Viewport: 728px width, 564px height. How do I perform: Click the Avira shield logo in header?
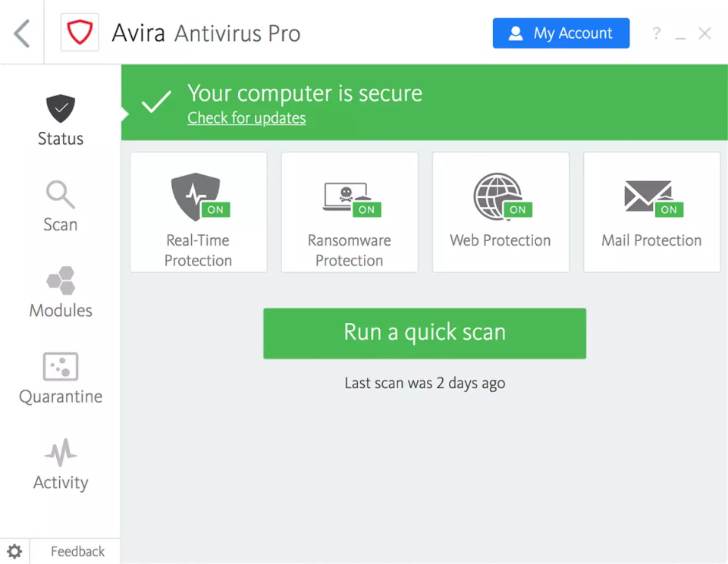tap(79, 33)
